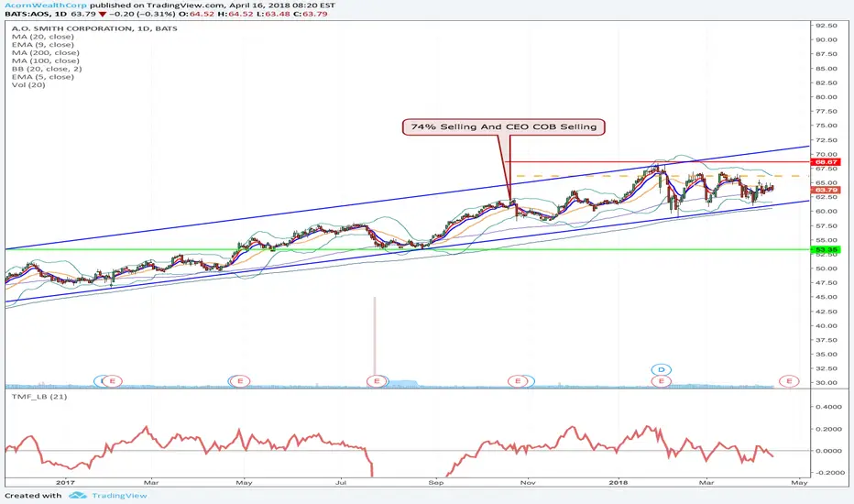This screenshot has width=854, height=504.
Task: Click the E earnings marker under the D marker
Action: click(662, 381)
